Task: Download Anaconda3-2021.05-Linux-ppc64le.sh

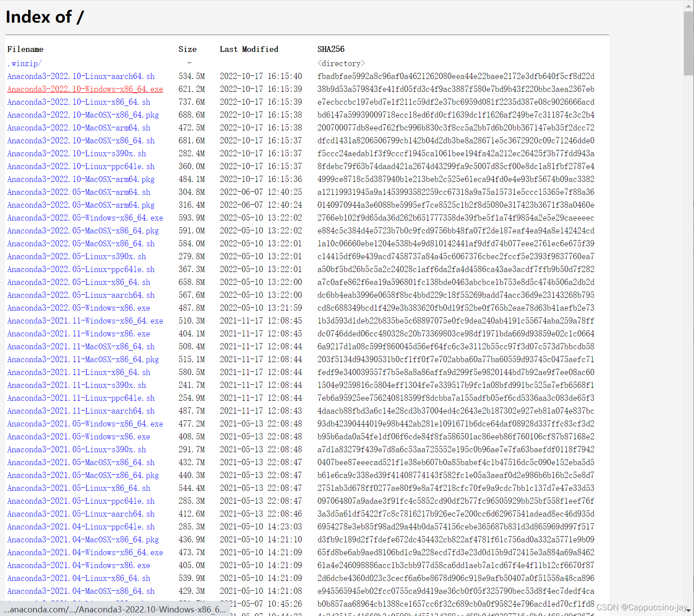Action: tap(81, 501)
